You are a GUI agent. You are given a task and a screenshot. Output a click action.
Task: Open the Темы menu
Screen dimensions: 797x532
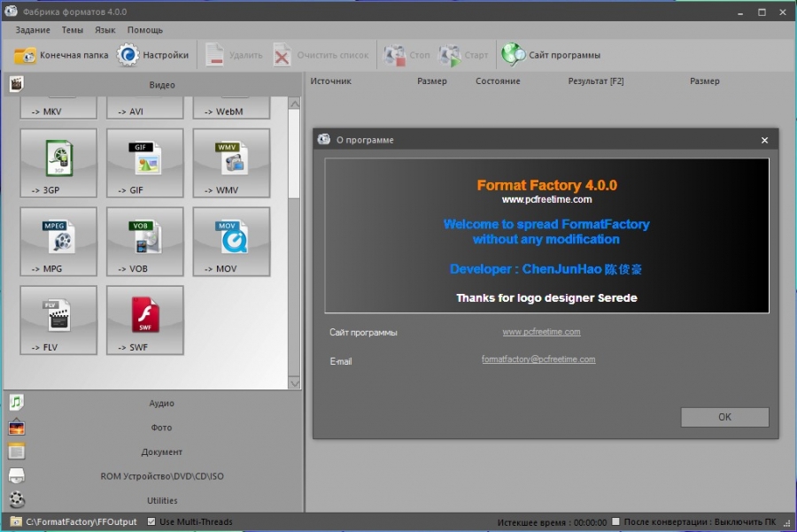pos(73,30)
